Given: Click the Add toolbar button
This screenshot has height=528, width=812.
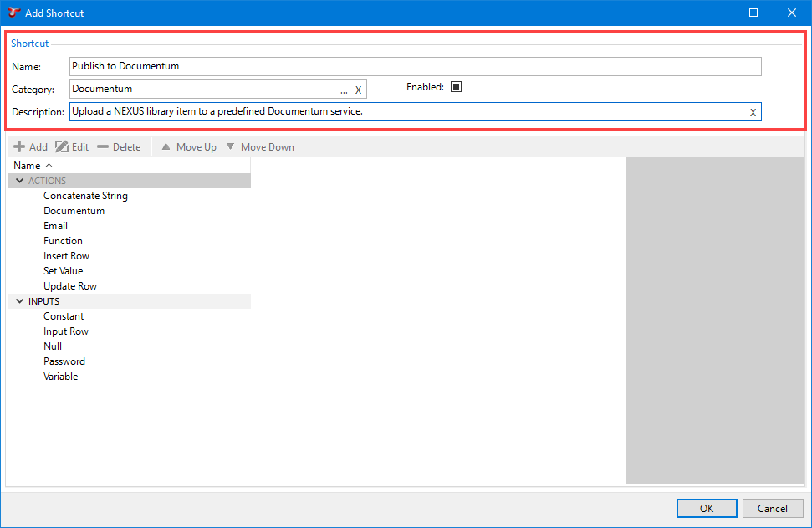Looking at the screenshot, I should pos(31,147).
